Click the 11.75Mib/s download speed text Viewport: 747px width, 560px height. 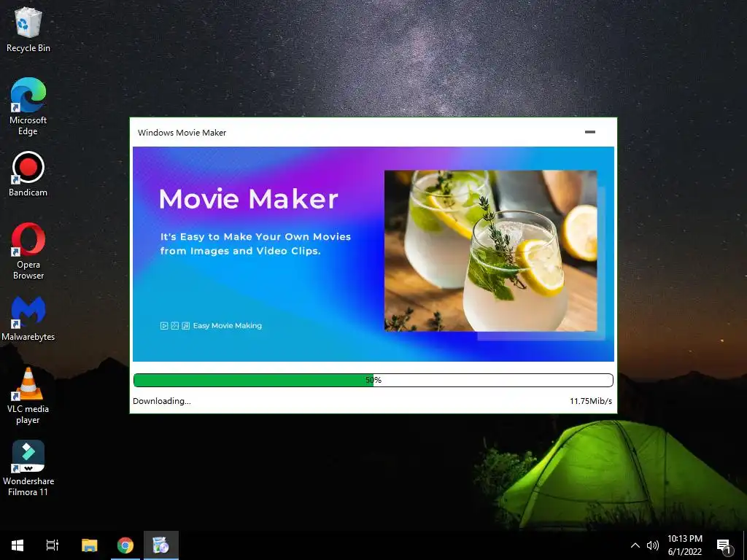(x=591, y=401)
